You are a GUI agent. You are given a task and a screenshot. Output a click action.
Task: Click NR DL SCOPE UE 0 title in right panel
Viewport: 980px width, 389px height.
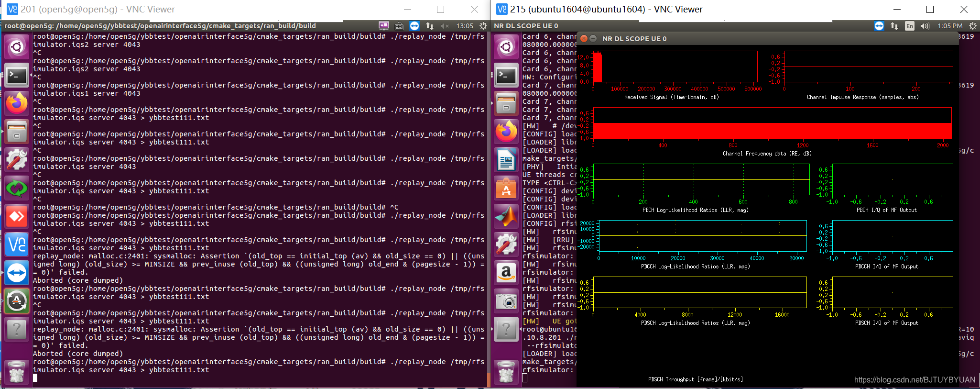tap(526, 26)
